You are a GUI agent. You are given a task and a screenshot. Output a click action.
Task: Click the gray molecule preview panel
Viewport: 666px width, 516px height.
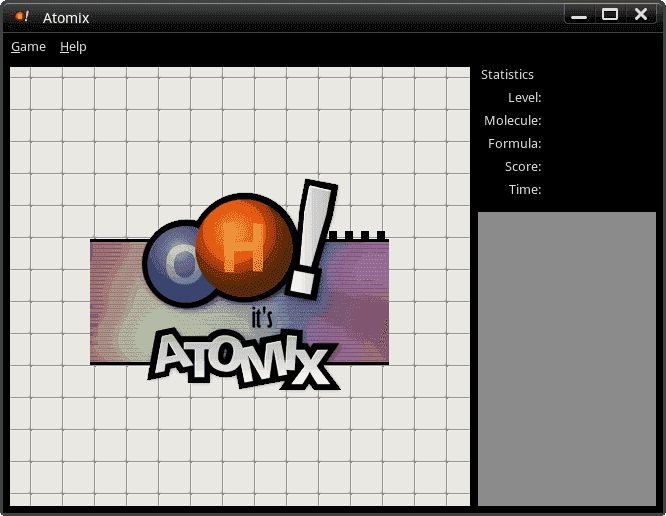567,359
